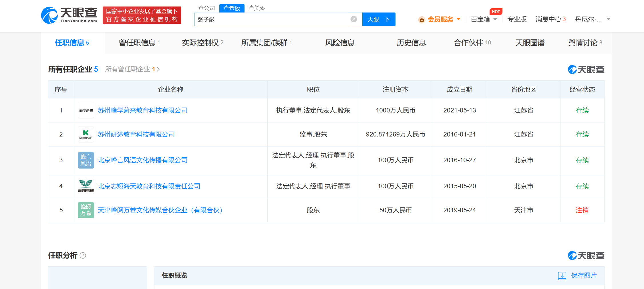The height and width of the screenshot is (289, 644).
Task: Click the 天津市 region cell
Action: pos(524,210)
